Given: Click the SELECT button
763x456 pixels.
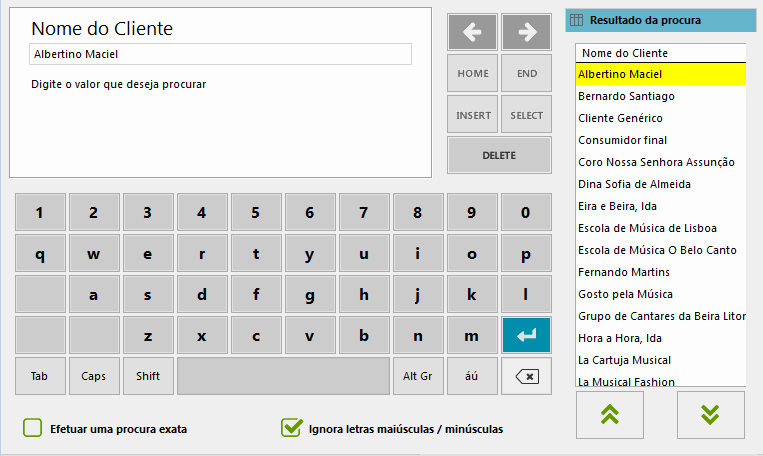Looking at the screenshot, I should coord(527,115).
